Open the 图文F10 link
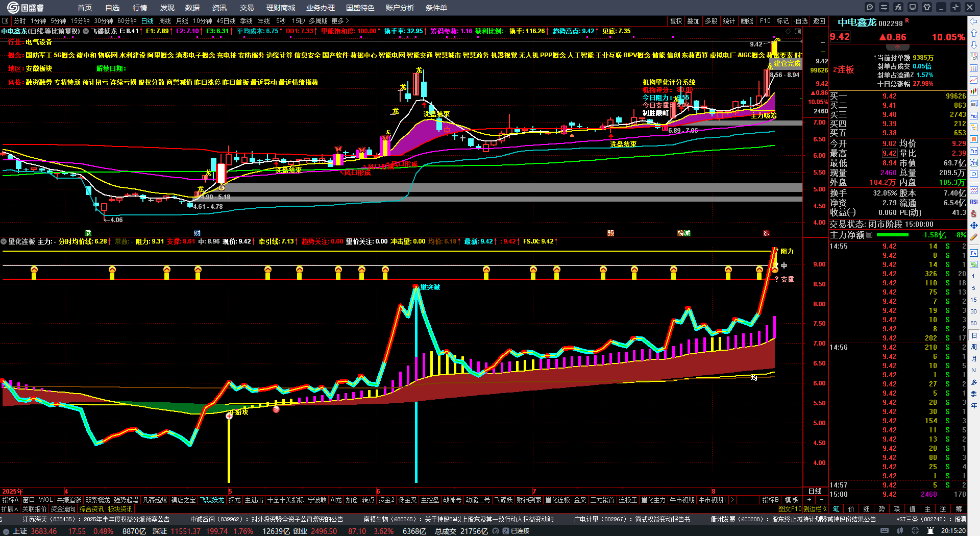This screenshot has width=980, height=536. 790,509
